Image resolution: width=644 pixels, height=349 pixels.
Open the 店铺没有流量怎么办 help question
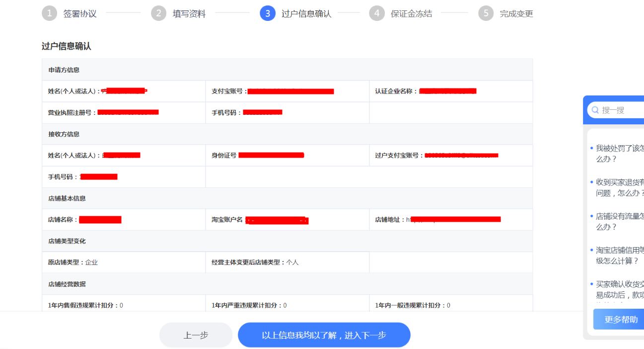tap(619, 221)
